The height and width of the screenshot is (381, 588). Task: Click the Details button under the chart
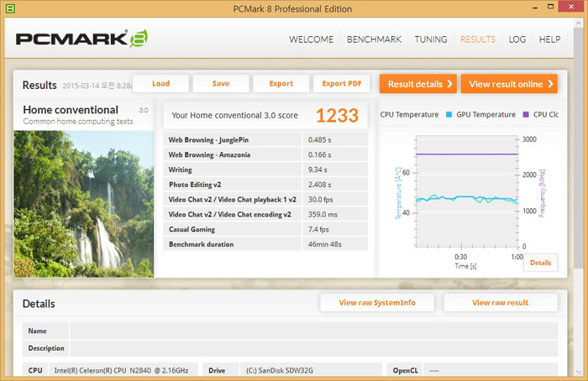(x=540, y=263)
